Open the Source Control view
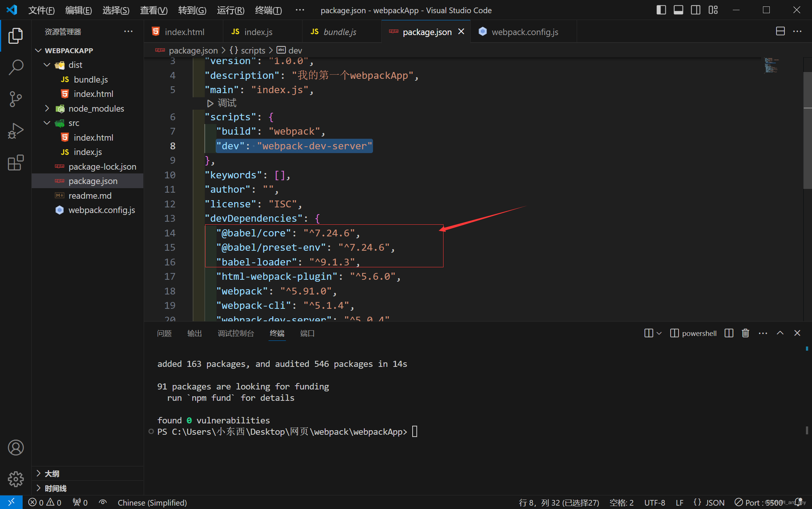The width and height of the screenshot is (812, 509). [15, 99]
